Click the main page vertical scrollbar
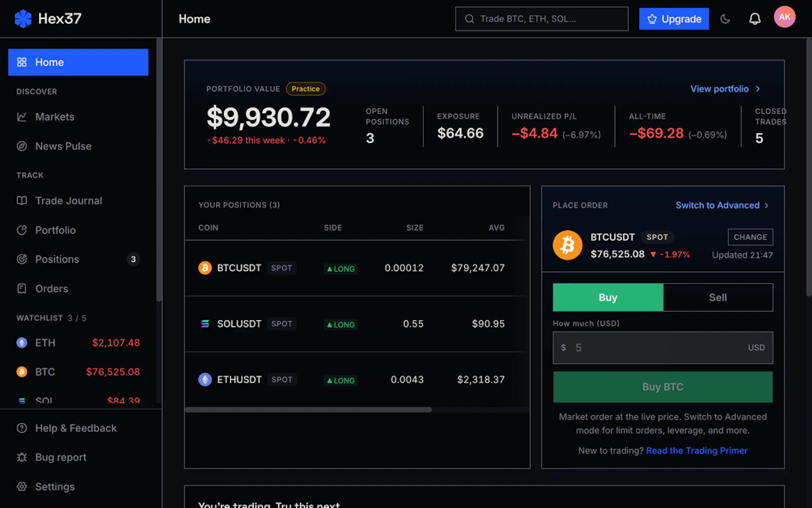The height and width of the screenshot is (508, 812). [x=809, y=168]
